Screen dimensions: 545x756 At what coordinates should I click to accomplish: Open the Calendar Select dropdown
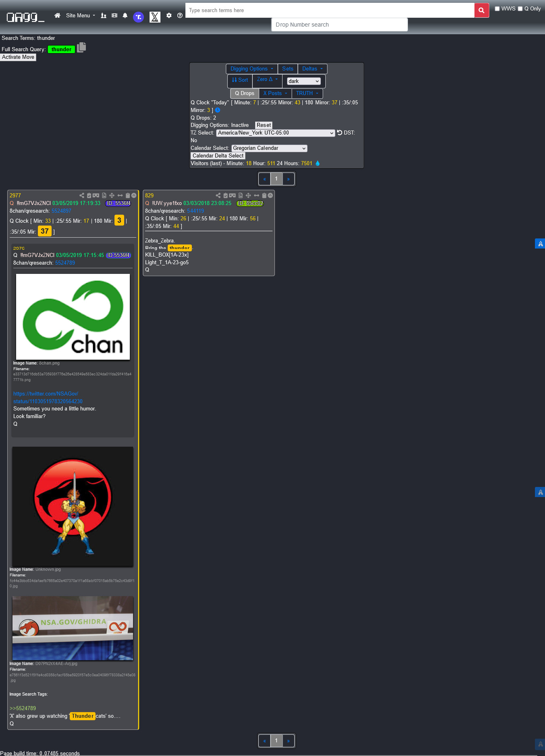[x=269, y=148]
